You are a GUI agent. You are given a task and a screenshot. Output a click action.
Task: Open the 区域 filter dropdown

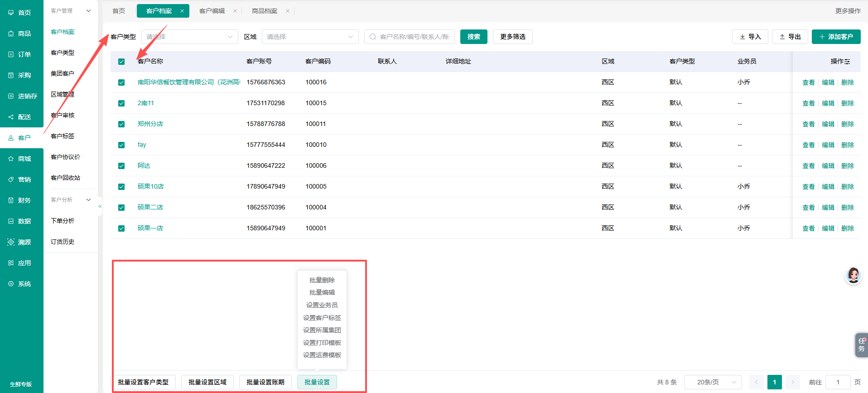(x=310, y=37)
